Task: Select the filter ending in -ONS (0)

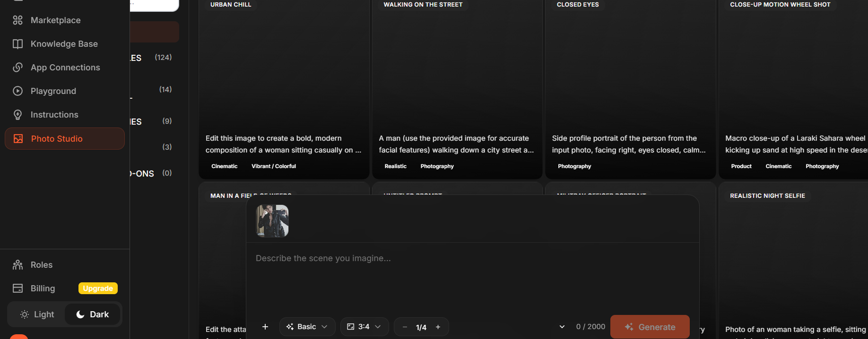Action: [x=155, y=173]
